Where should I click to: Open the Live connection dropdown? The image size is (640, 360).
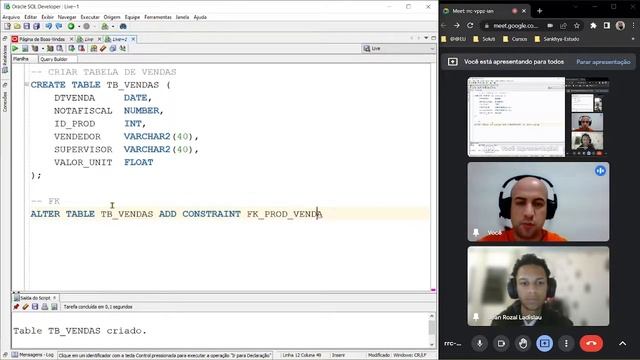tap(399, 49)
